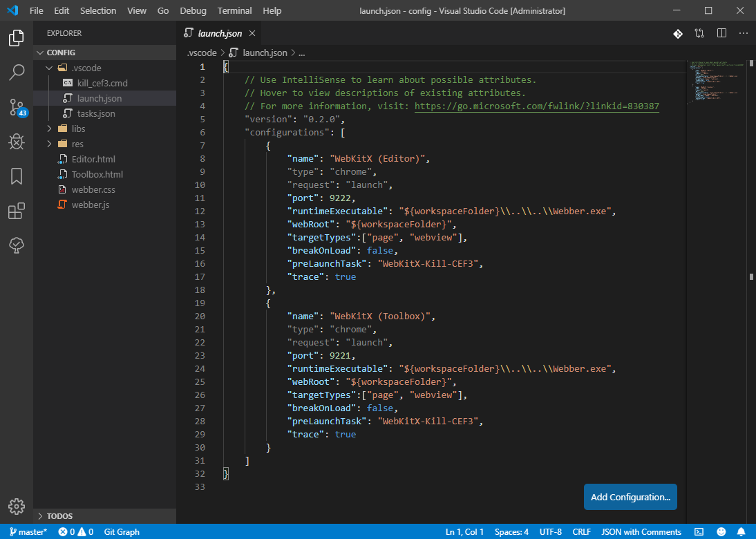756x539 pixels.
Task: Click the Editor.html file icon
Action: 62,159
